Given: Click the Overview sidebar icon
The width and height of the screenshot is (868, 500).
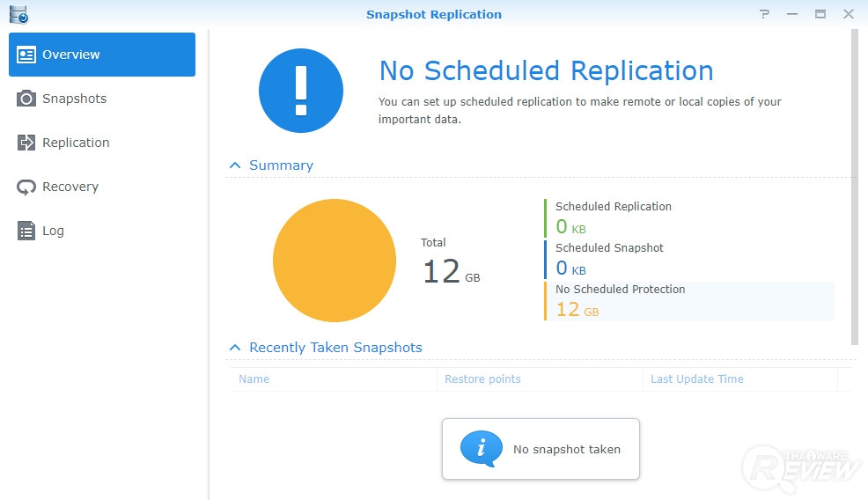Looking at the screenshot, I should point(26,55).
